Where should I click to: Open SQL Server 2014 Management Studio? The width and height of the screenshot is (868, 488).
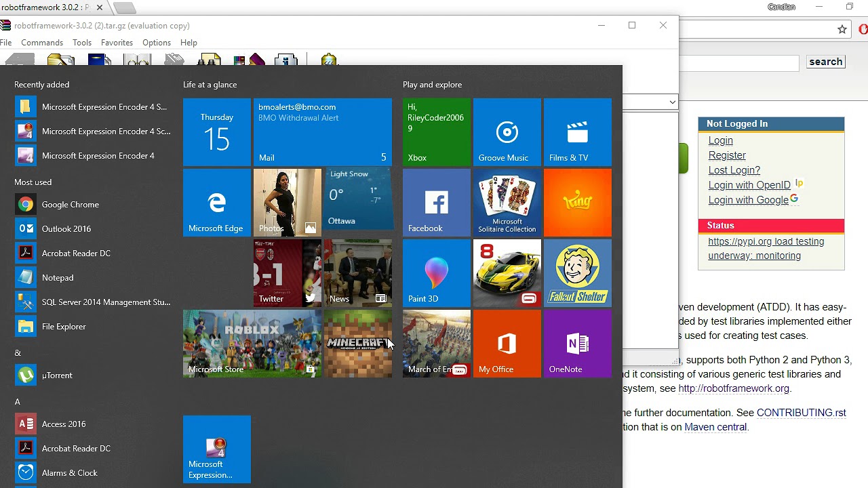[94, 302]
